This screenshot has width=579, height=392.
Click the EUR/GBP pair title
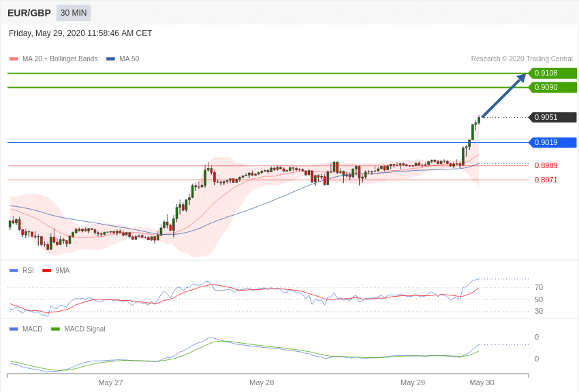point(29,13)
